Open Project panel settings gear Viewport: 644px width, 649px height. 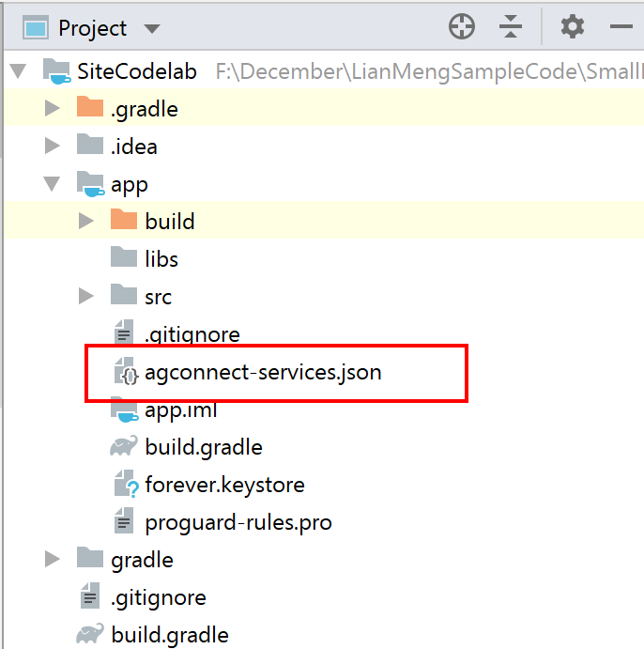[572, 27]
